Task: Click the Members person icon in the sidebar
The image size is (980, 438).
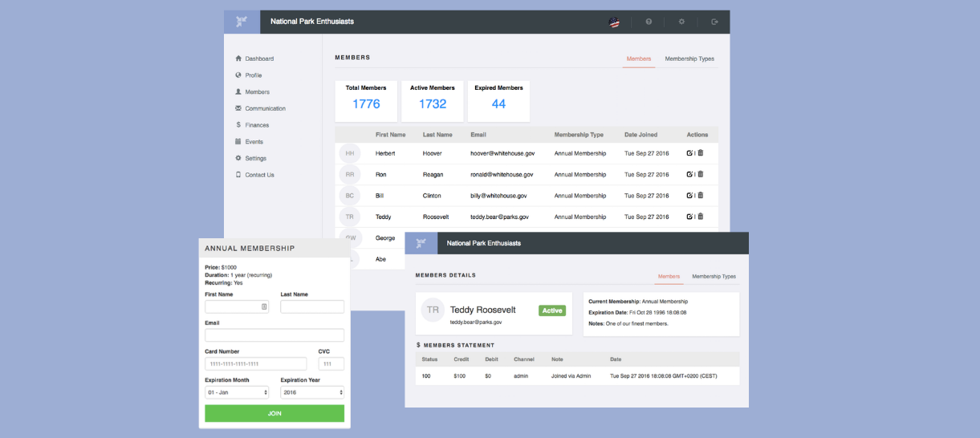Action: (x=238, y=91)
